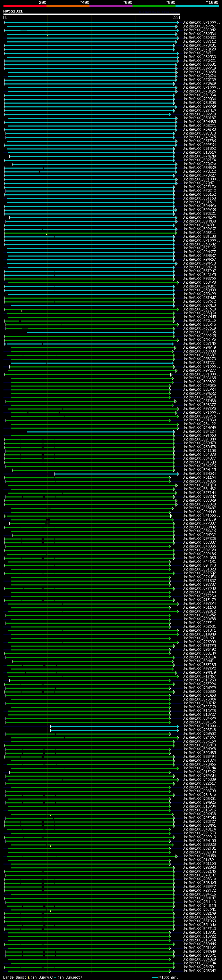Click the yellow gap marker in B8BD28 row

(x=51, y=846)
